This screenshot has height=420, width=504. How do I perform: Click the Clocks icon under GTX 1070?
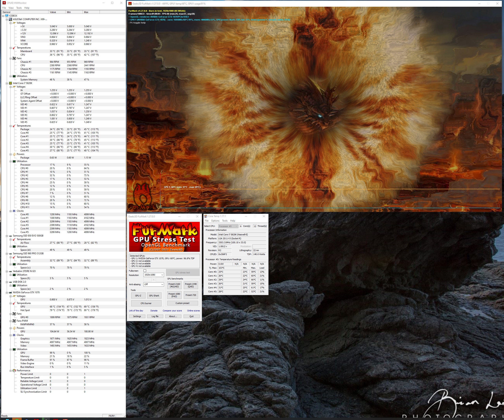click(14, 335)
